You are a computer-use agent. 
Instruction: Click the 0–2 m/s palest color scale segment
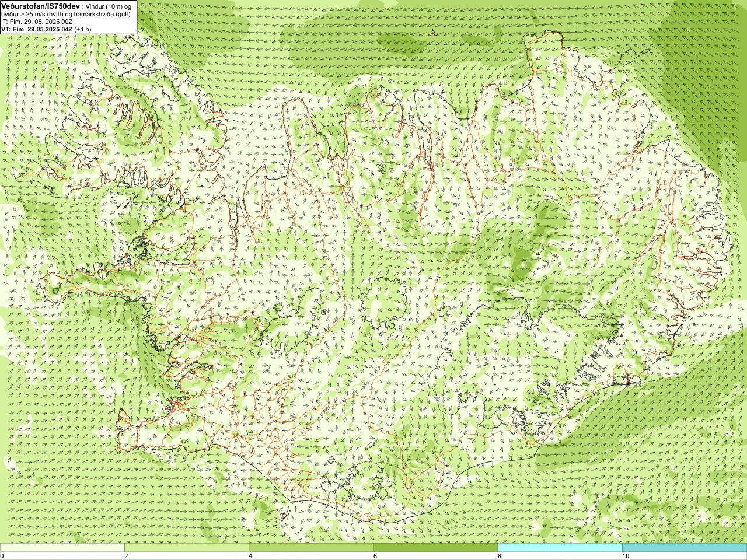pyautogui.click(x=62, y=548)
